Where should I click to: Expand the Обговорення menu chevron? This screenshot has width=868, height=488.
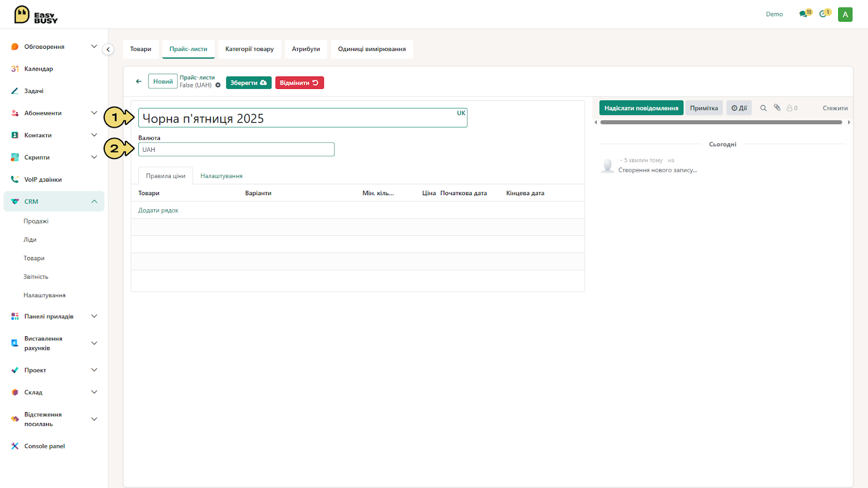point(94,46)
